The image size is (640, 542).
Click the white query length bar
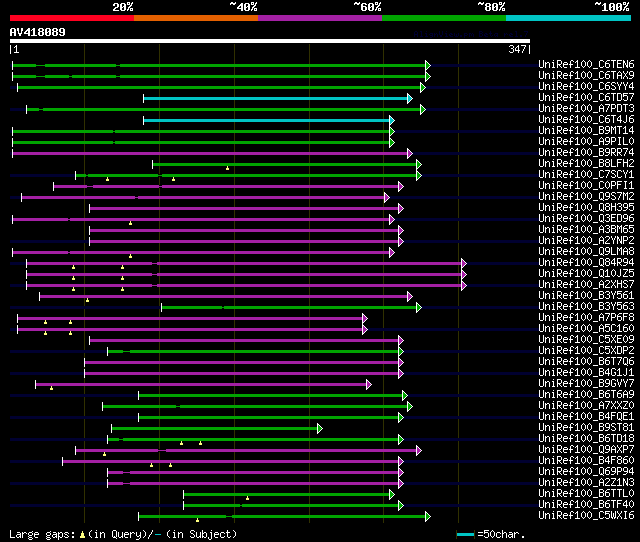click(270, 41)
